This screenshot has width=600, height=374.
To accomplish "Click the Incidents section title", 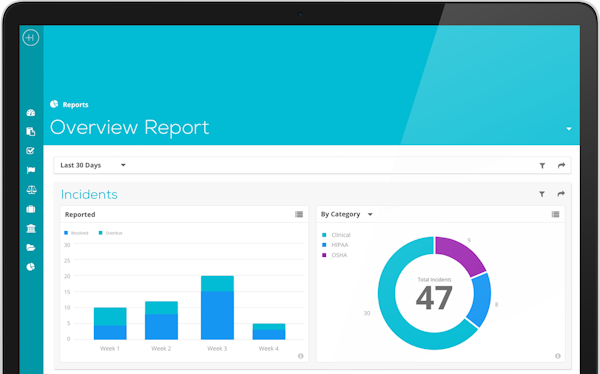I will pos(89,194).
